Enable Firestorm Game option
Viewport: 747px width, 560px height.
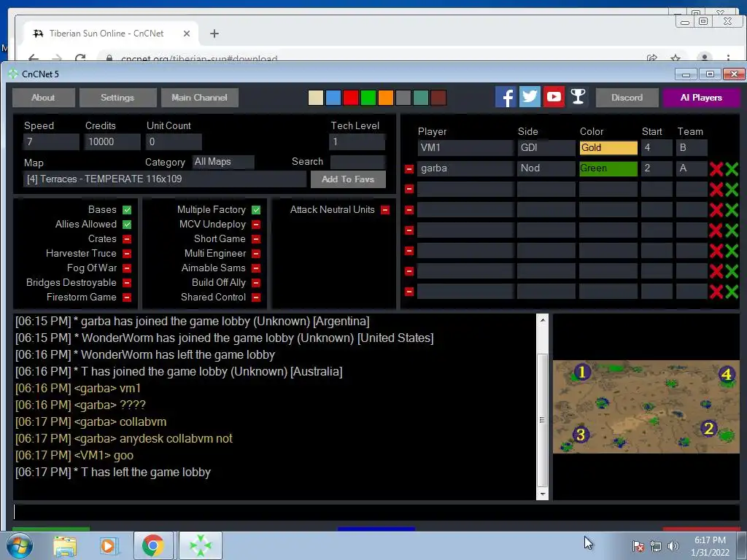point(127,297)
